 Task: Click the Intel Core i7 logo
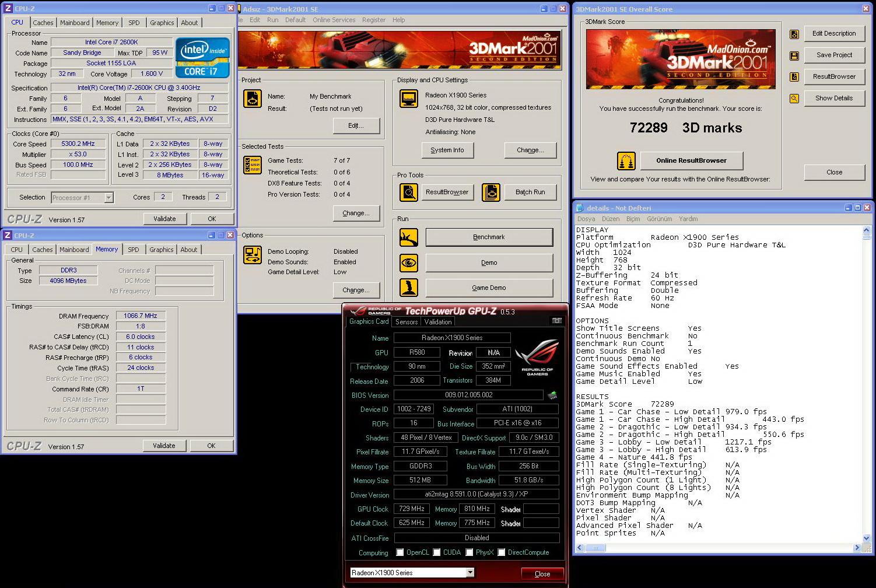202,58
